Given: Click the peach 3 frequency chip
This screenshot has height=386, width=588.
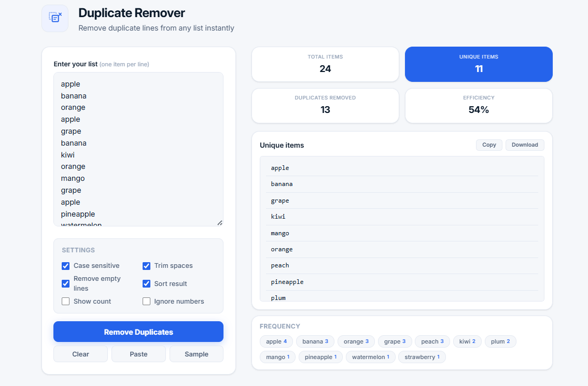Looking at the screenshot, I should [x=432, y=341].
